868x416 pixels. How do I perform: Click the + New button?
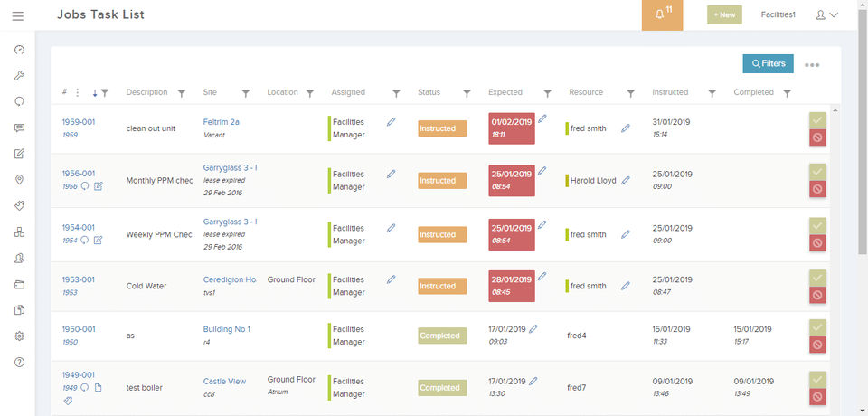(724, 15)
